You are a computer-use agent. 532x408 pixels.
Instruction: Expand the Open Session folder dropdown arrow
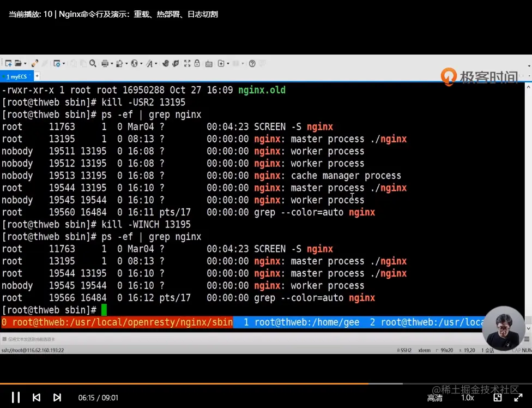25,63
